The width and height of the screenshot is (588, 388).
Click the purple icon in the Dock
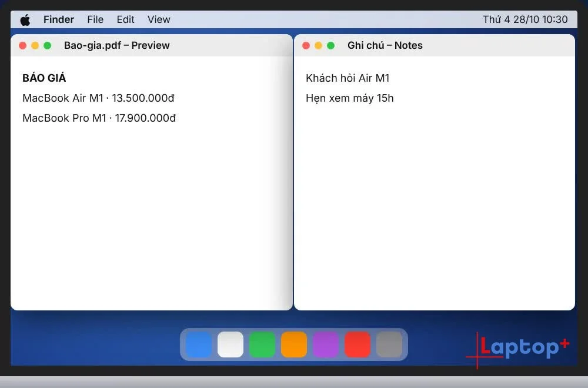point(326,344)
